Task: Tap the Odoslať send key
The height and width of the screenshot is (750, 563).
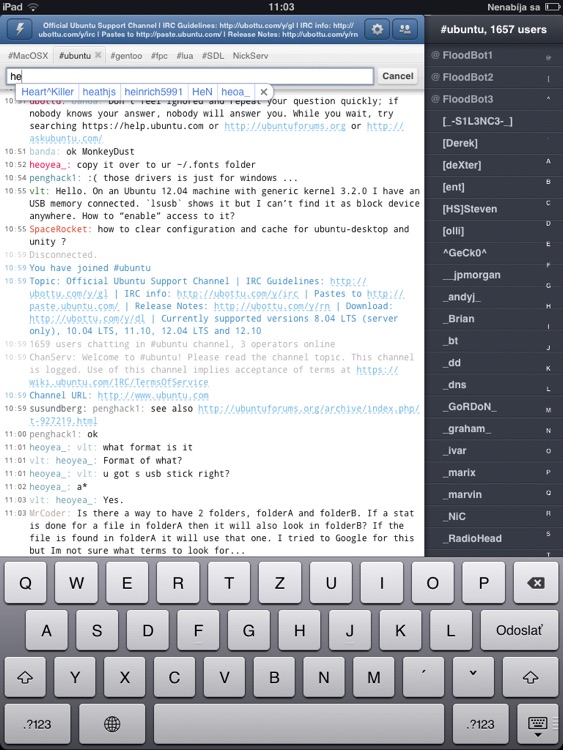Action: (519, 630)
